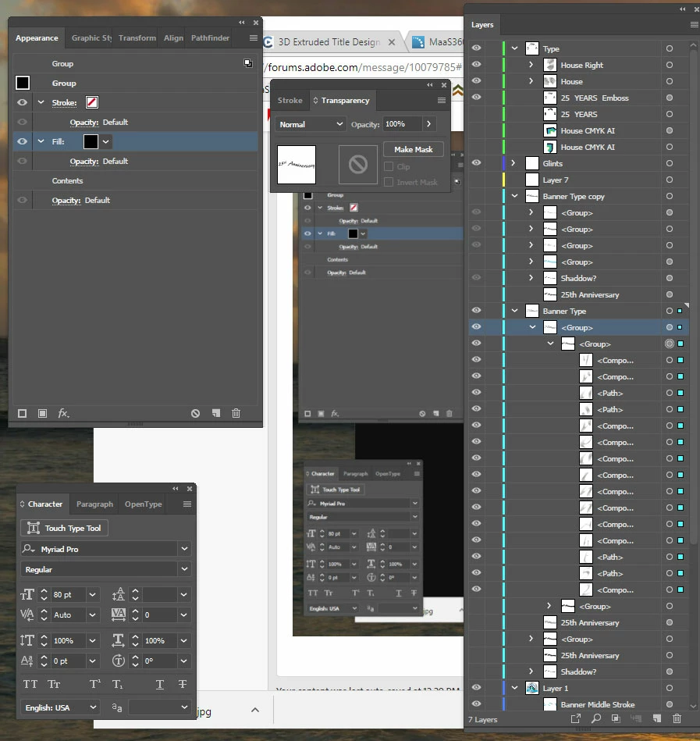The width and height of the screenshot is (700, 741).
Task: Switch to the Pathfinder tab
Action: pos(210,37)
